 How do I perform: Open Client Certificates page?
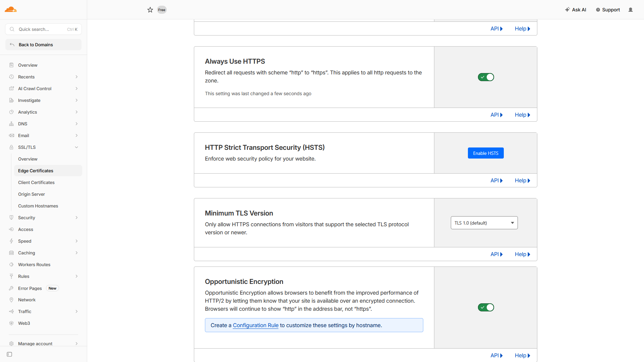pyautogui.click(x=48, y=182)
